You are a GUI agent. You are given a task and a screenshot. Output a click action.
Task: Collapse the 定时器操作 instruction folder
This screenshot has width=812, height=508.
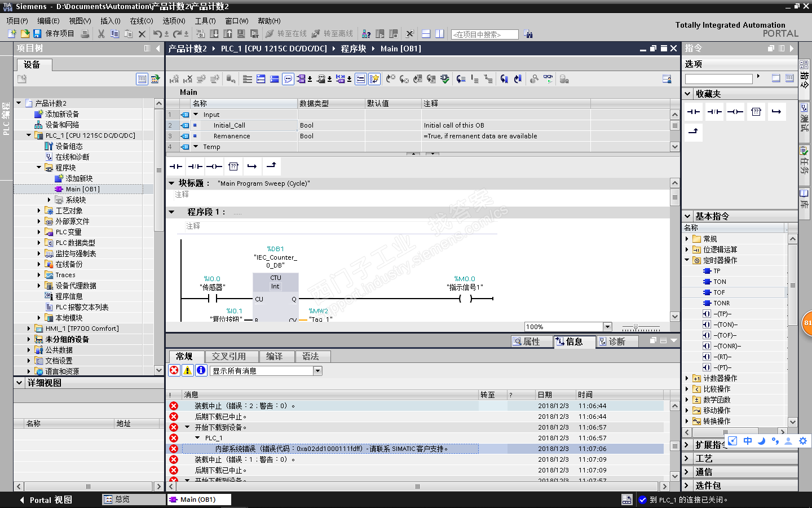click(x=687, y=260)
